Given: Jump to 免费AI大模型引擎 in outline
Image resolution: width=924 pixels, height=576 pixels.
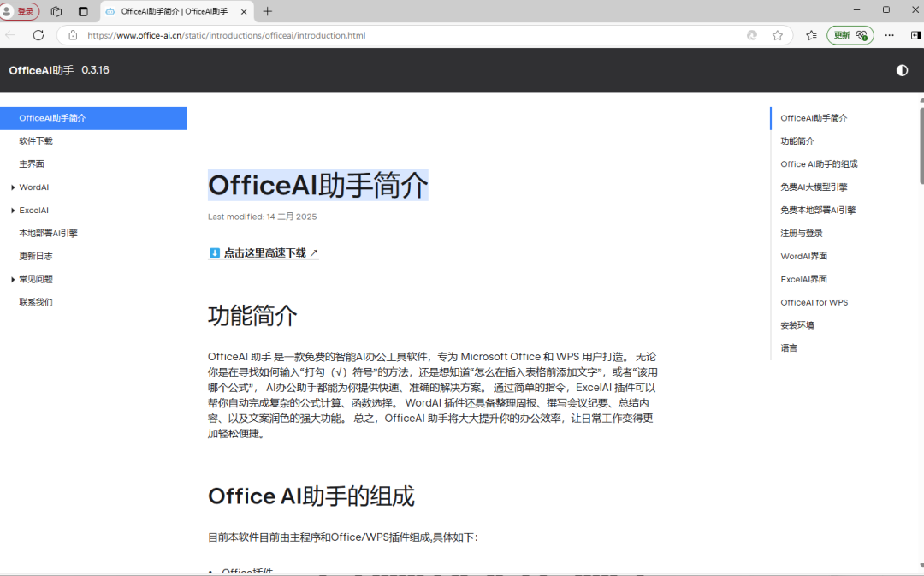Looking at the screenshot, I should point(814,187).
